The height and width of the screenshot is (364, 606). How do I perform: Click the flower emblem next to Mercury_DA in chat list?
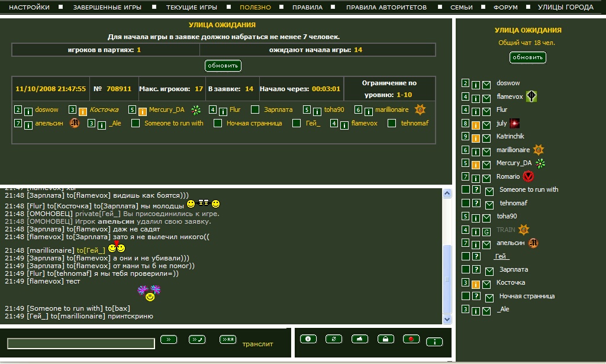[540, 163]
